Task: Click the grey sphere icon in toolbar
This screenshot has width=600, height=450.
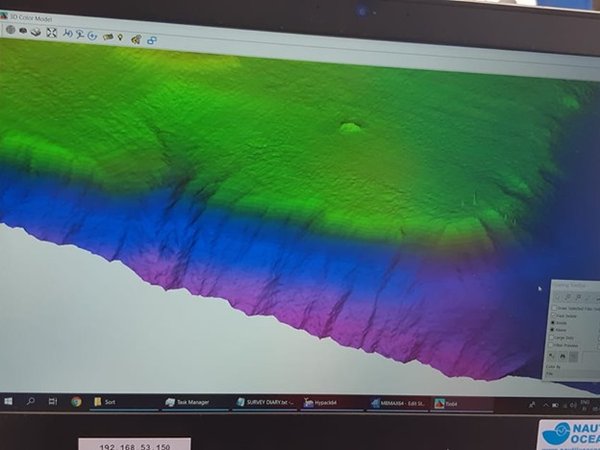Action: 9,30
